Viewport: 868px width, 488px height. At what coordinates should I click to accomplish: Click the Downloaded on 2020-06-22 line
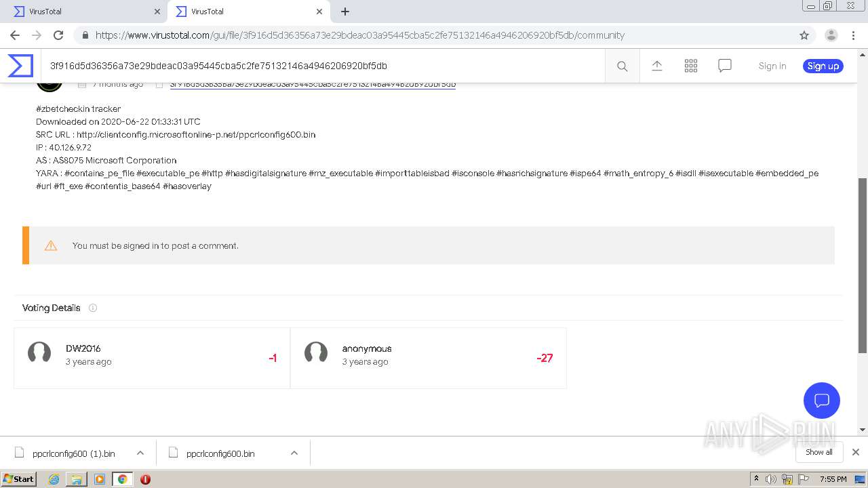pyautogui.click(x=118, y=121)
